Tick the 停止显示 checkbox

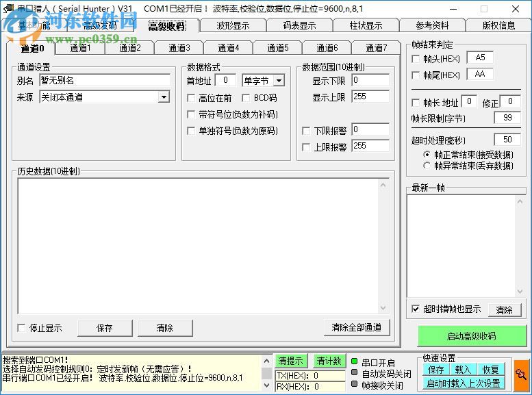pyautogui.click(x=21, y=328)
